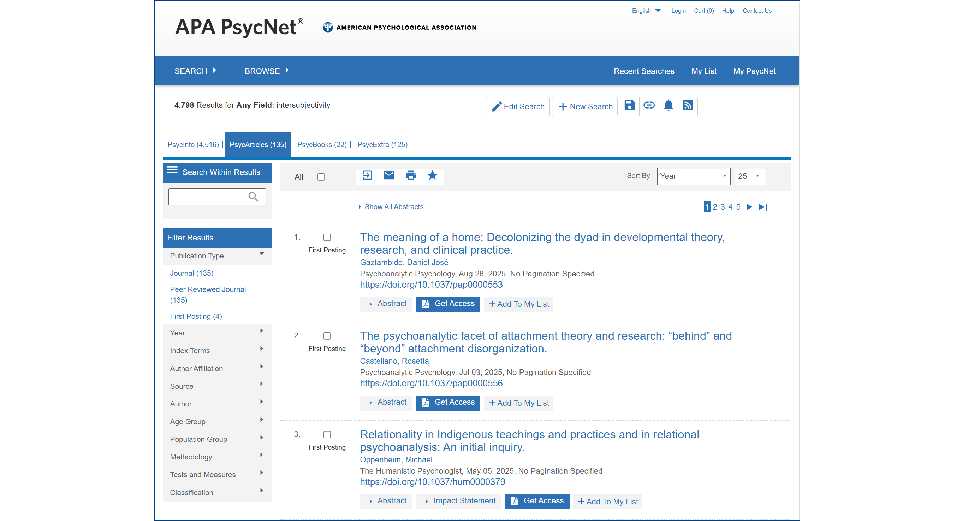Screen dimensions: 980x521
Task: Tick the All results checkbox
Action: [x=321, y=177]
